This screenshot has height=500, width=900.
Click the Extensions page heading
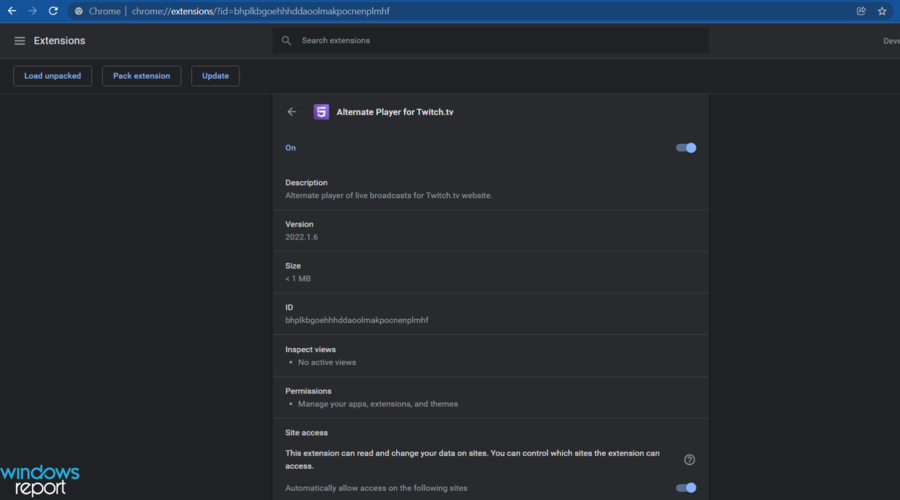(x=59, y=41)
